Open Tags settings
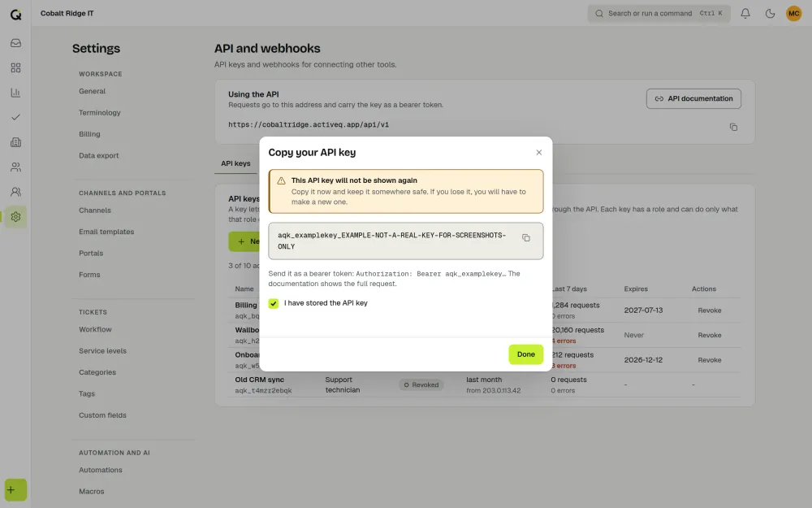 [87, 393]
